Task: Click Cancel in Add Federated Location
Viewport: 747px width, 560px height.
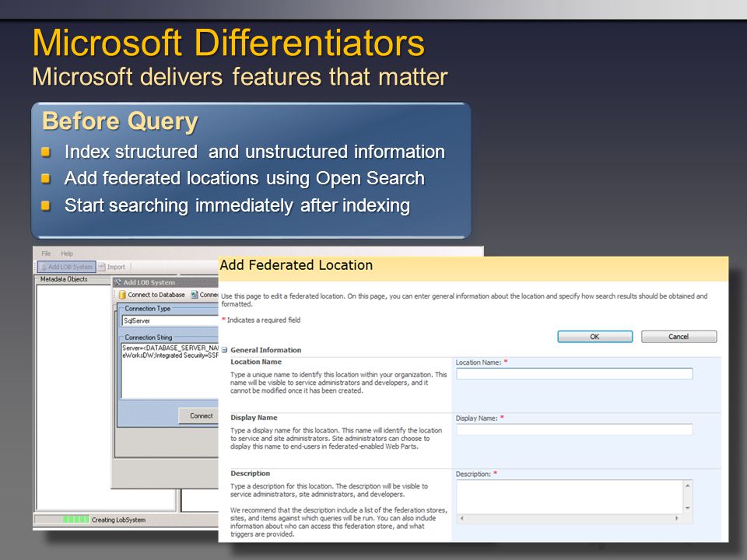Action: click(679, 337)
